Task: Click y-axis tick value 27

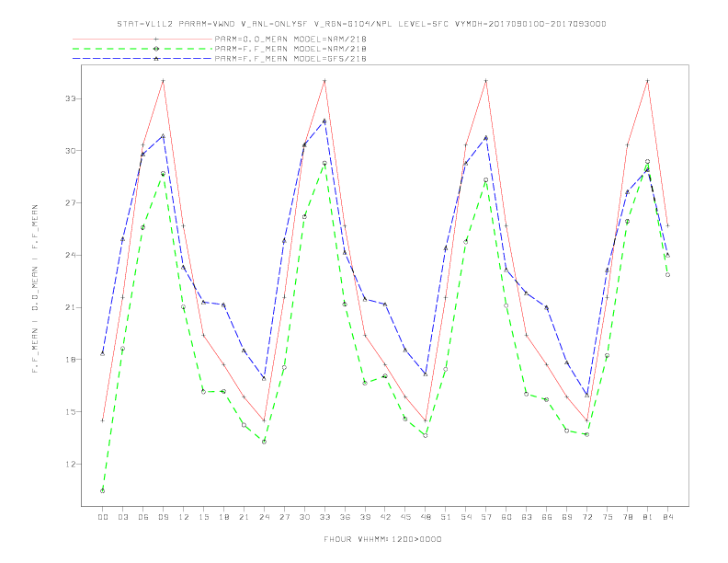Action: tap(70, 203)
